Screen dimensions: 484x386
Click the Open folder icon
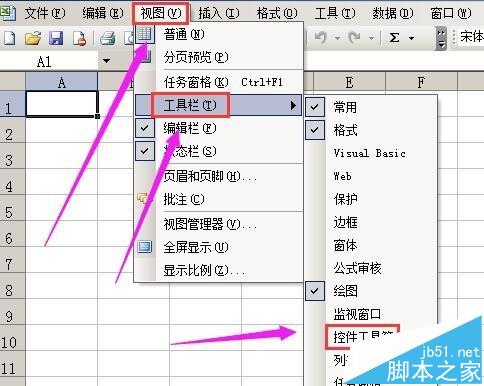click(x=33, y=38)
